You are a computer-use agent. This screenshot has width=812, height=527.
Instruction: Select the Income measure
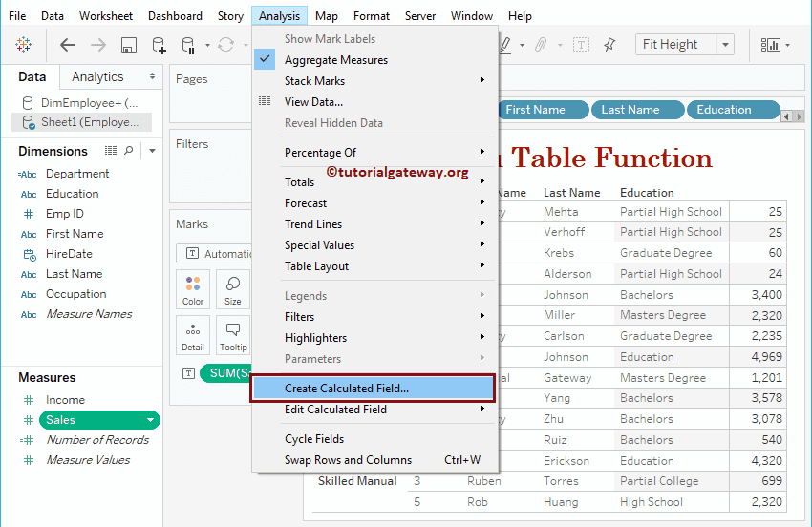pos(65,400)
